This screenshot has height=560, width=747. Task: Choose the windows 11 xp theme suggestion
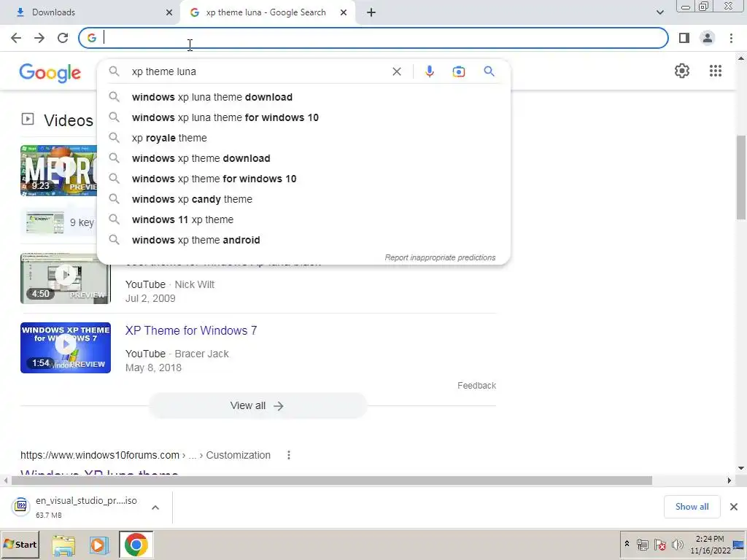303,220
